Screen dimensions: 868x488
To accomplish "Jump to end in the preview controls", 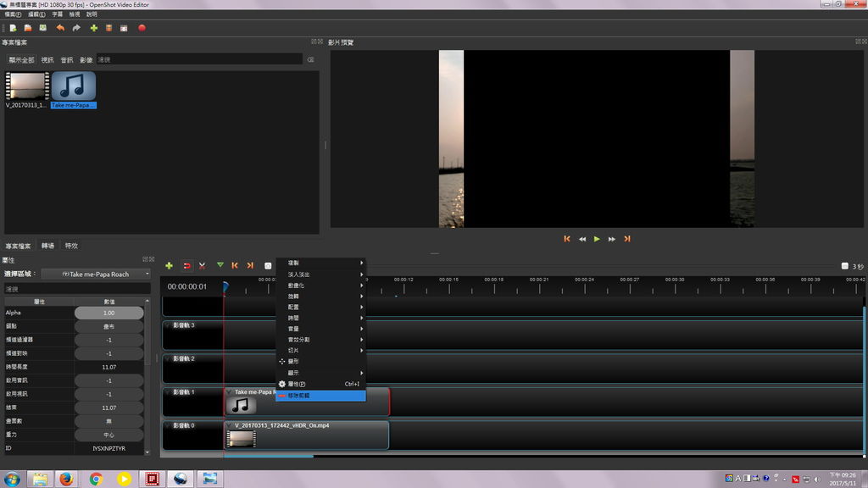I will (x=627, y=239).
